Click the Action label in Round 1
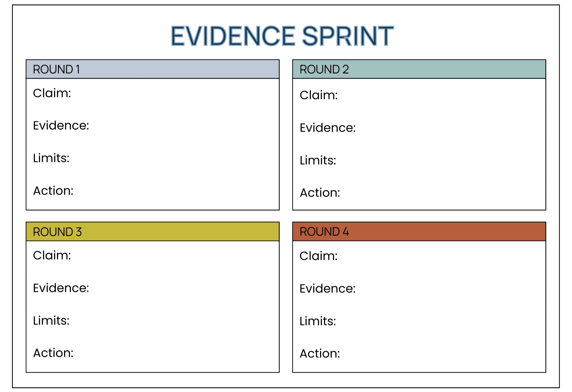This screenshot has height=392, width=572. (53, 191)
